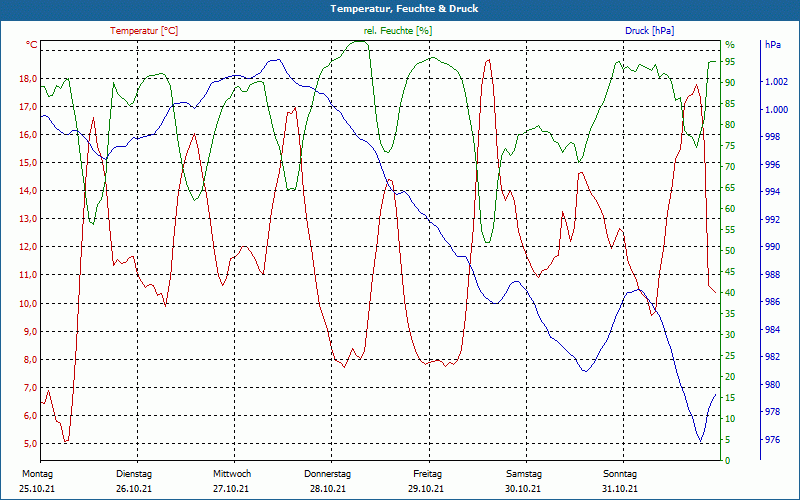800x500 pixels.
Task: Click the chart title 'Temperatur, Feuchte & Druck'
Action: 404,9
